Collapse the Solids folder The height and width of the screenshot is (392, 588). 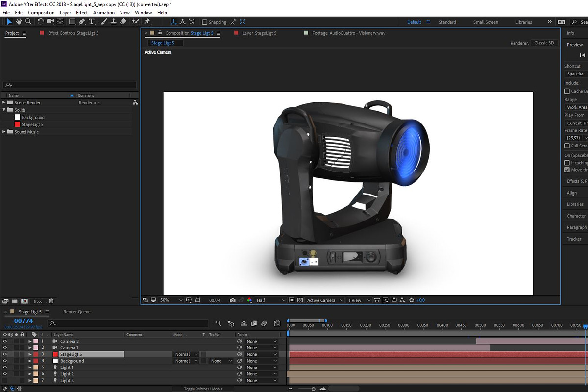point(4,110)
